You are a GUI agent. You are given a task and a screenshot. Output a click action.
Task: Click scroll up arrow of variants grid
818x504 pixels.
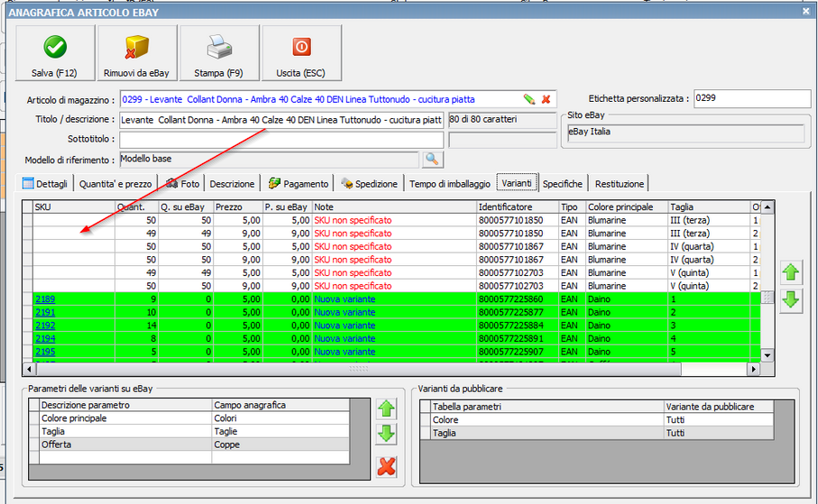pos(767,207)
